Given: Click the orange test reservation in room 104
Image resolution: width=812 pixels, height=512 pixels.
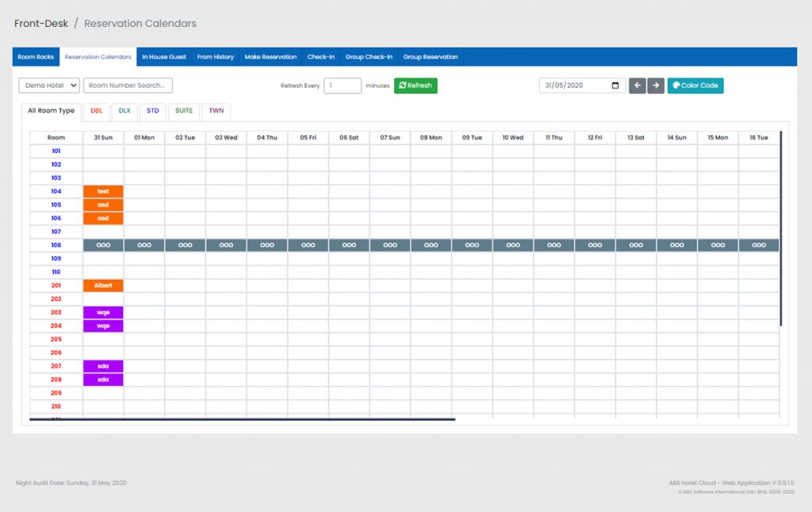Looking at the screenshot, I should (103, 191).
